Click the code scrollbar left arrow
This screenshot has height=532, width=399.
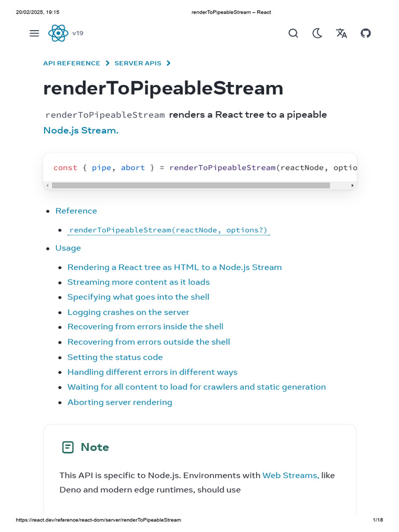pos(47,185)
